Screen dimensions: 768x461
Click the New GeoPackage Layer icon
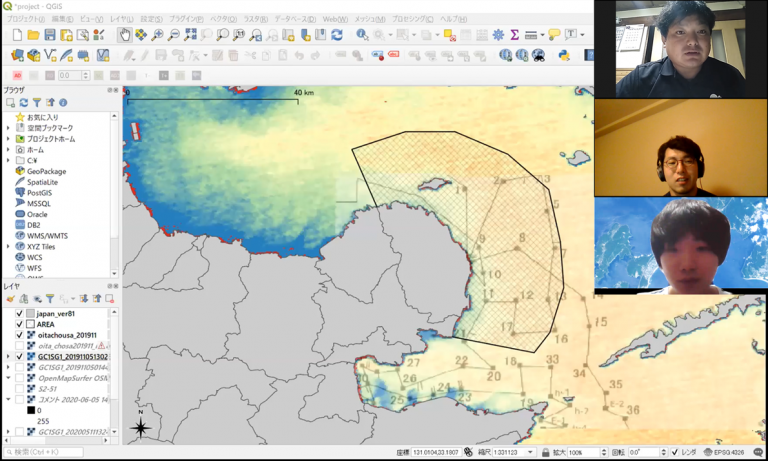coord(34,55)
